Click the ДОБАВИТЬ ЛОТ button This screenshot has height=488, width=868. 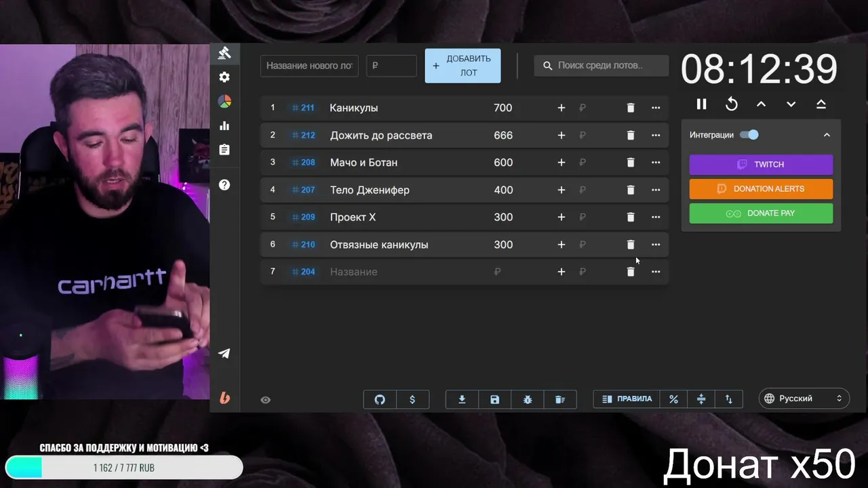coord(462,66)
